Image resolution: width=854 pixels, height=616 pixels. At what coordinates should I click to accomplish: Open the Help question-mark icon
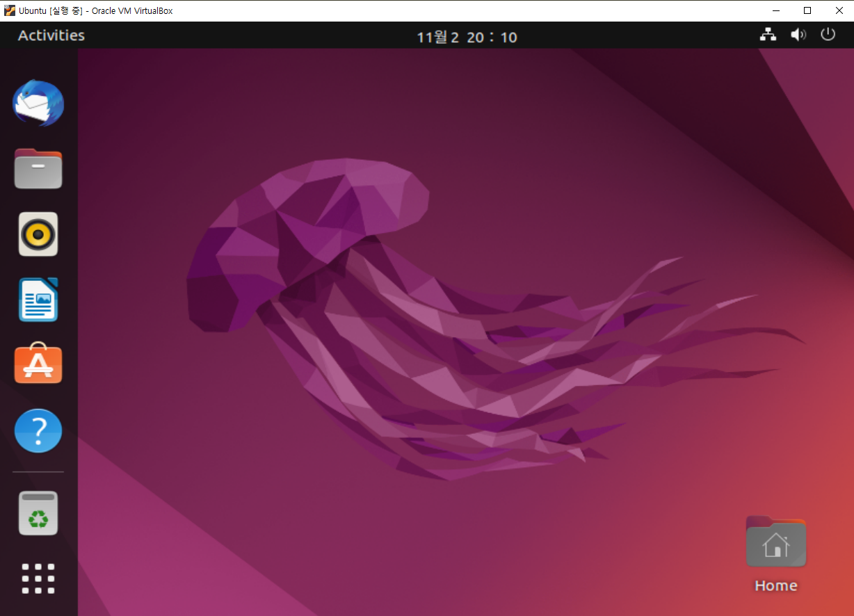click(x=38, y=430)
